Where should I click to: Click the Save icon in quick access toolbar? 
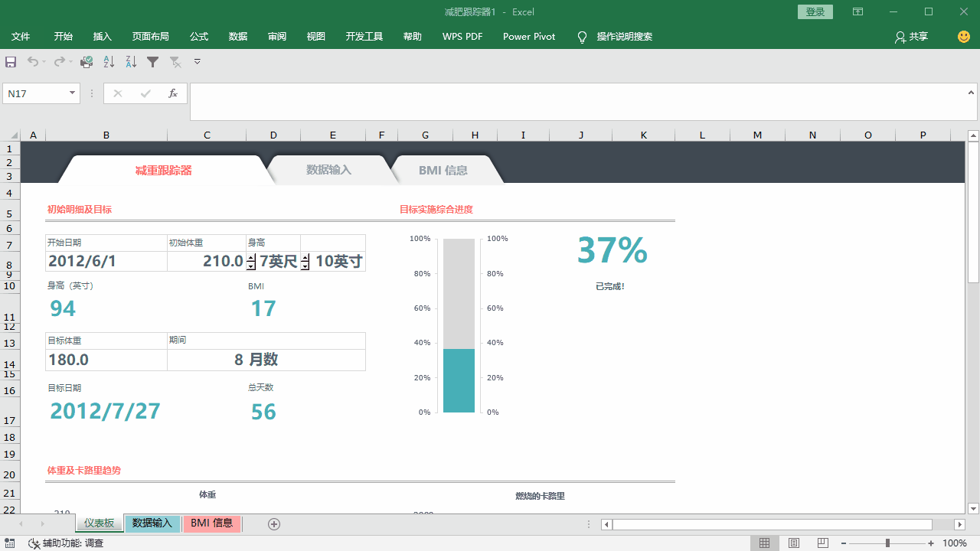pos(11,62)
